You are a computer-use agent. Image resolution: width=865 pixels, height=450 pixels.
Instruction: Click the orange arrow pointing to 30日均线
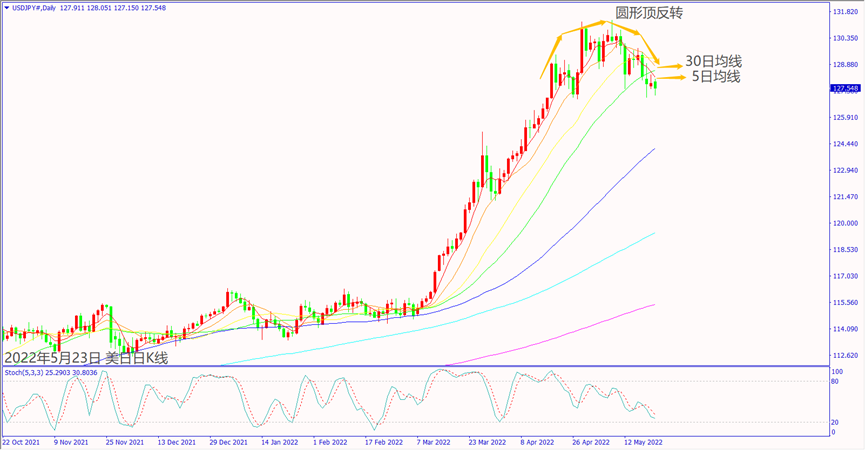[670, 65]
